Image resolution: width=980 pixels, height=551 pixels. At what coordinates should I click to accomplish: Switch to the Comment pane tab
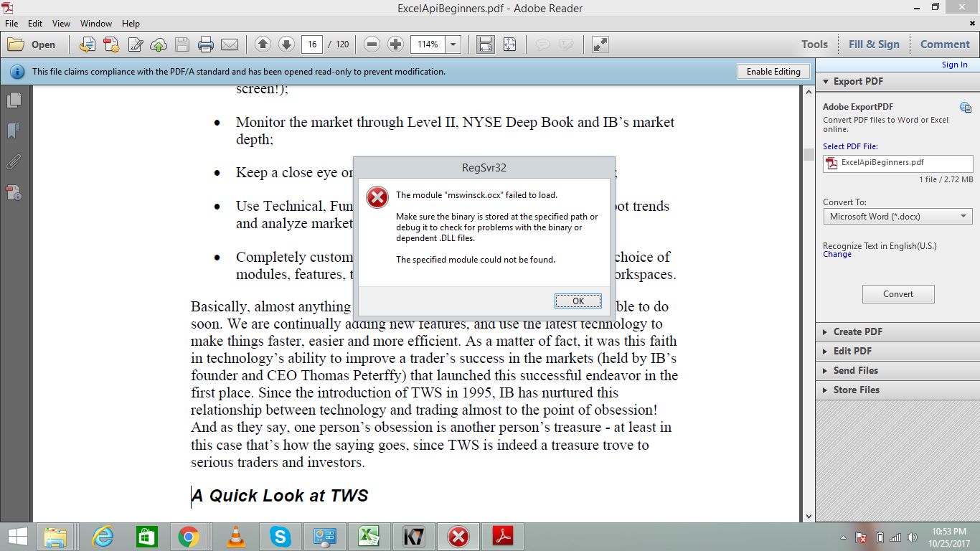point(945,44)
